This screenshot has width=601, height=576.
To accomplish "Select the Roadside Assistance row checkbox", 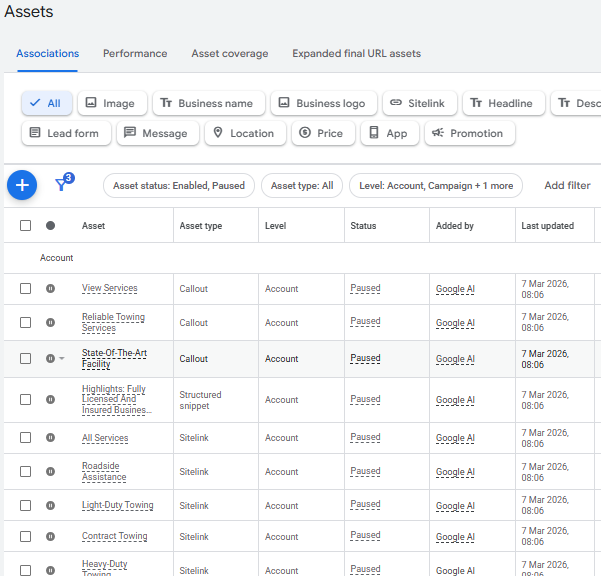I will [26, 472].
